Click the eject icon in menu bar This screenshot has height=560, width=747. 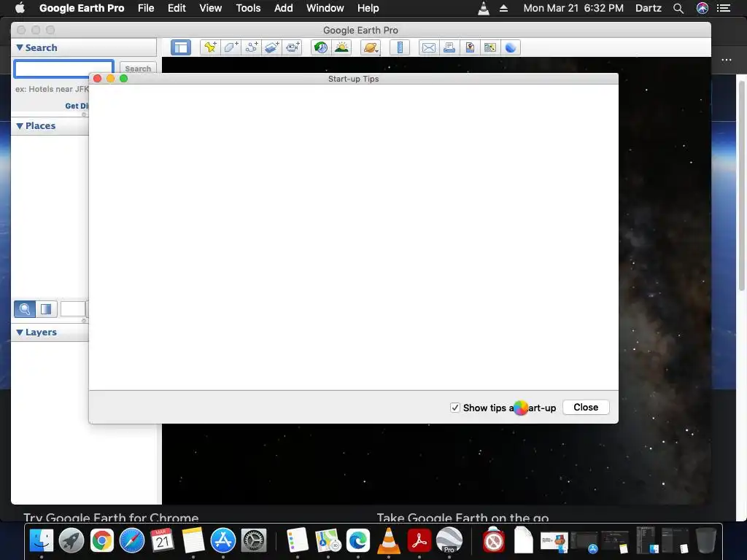(503, 8)
